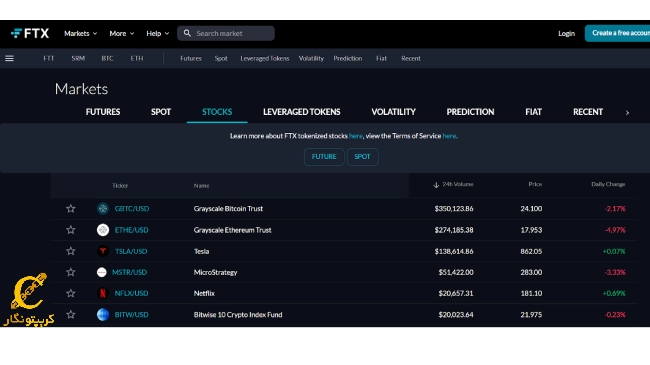Switch to the SPOT tab

161,112
